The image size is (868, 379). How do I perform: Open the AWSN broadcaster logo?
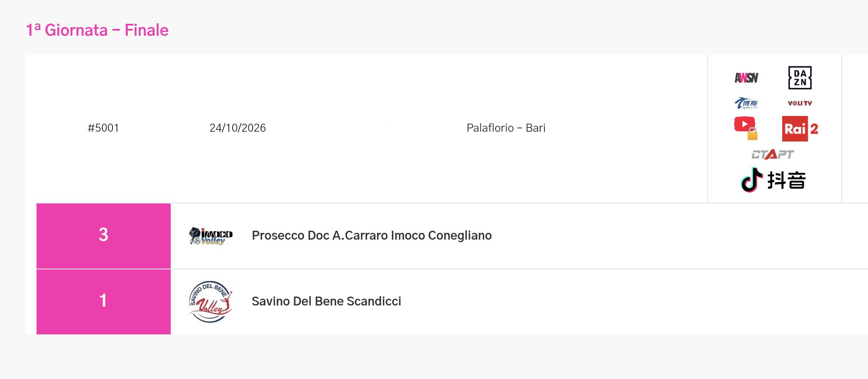(x=746, y=78)
